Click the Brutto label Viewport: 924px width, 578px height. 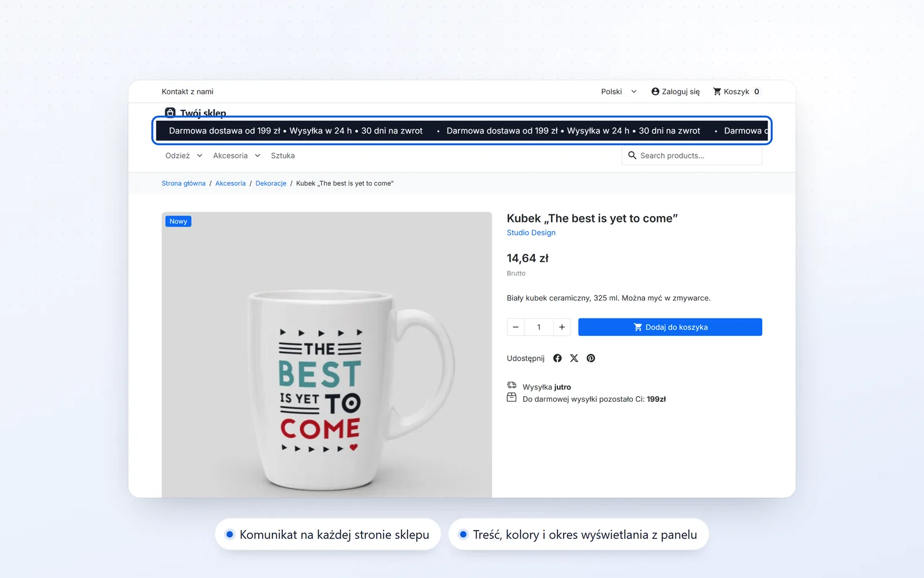516,273
